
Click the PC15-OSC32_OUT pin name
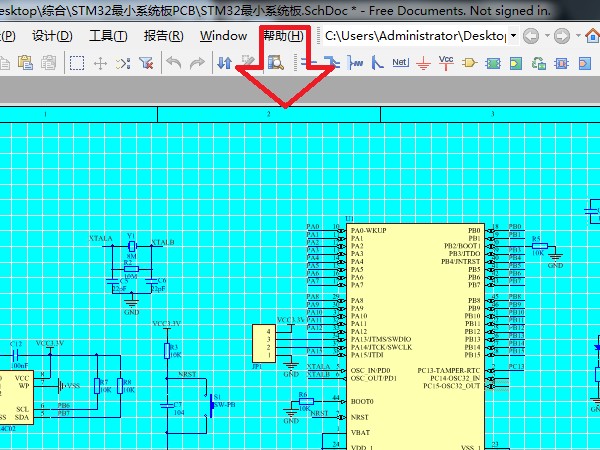pyautogui.click(x=452, y=386)
